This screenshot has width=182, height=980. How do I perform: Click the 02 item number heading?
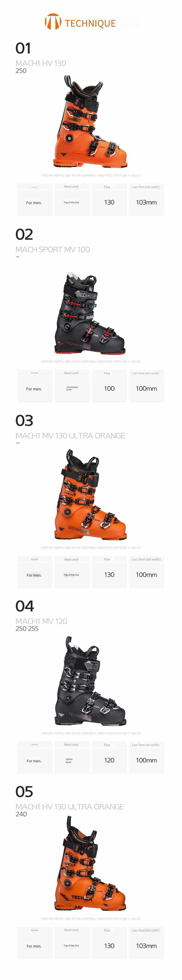pos(24,234)
